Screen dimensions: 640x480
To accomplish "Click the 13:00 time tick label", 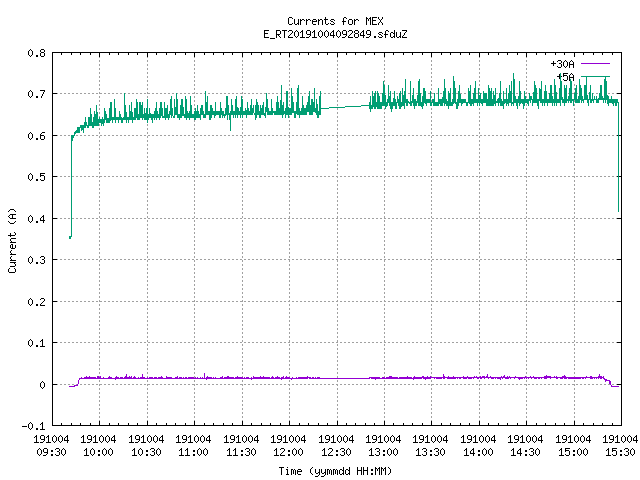I will (383, 452).
